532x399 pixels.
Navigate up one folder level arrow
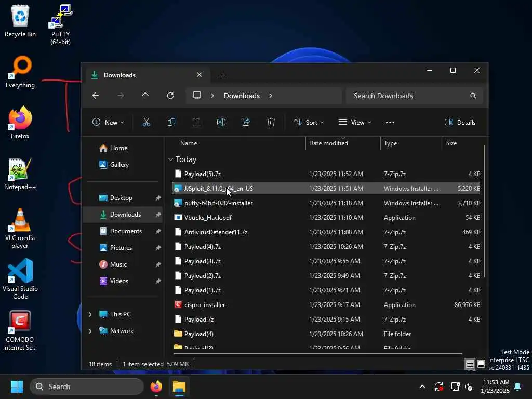tap(145, 96)
